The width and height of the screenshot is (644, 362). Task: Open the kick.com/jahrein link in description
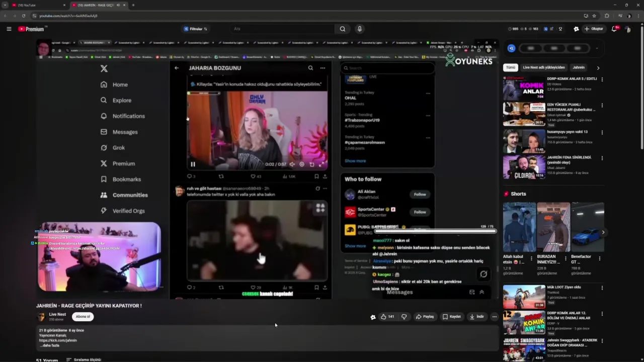coord(58,340)
